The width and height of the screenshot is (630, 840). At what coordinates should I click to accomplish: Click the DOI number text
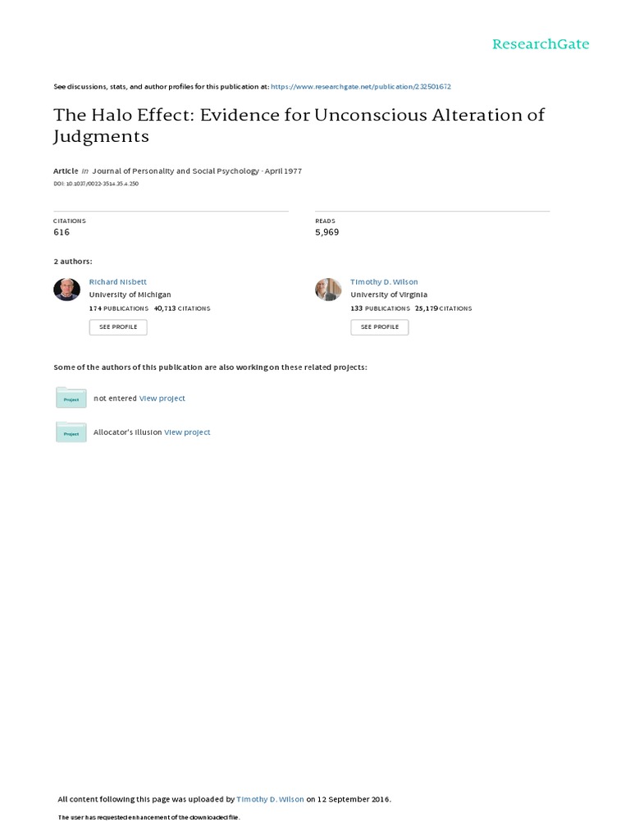click(x=97, y=184)
